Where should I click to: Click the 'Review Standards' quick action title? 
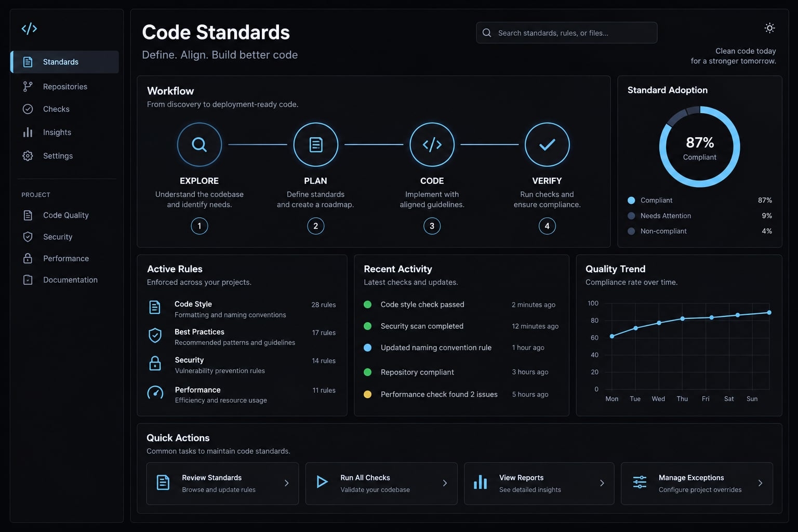212,477
